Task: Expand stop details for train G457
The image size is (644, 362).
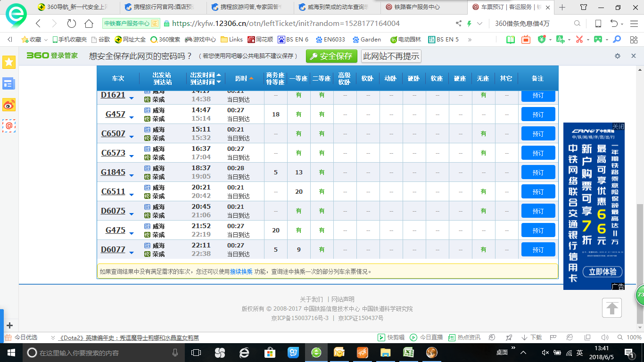Action: click(132, 118)
